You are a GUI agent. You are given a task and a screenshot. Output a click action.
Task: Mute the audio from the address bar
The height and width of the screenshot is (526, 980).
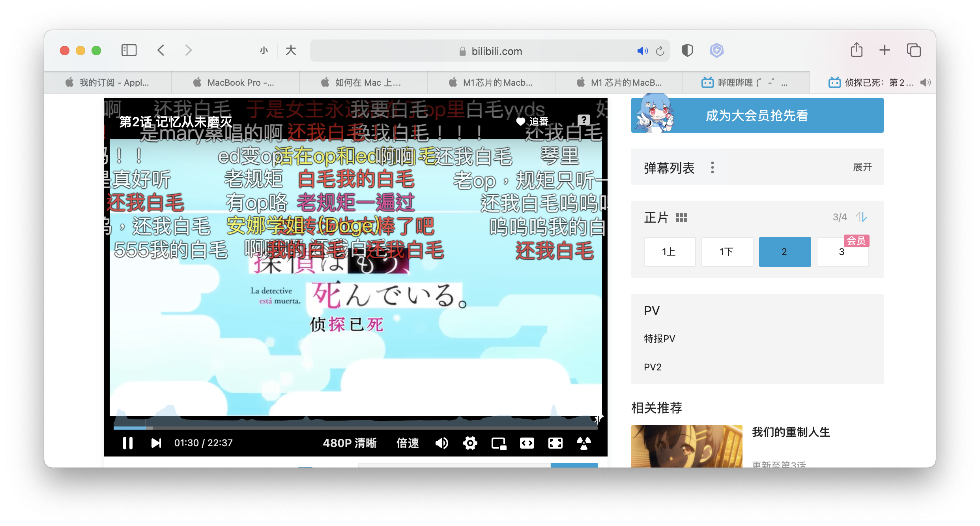tap(642, 51)
